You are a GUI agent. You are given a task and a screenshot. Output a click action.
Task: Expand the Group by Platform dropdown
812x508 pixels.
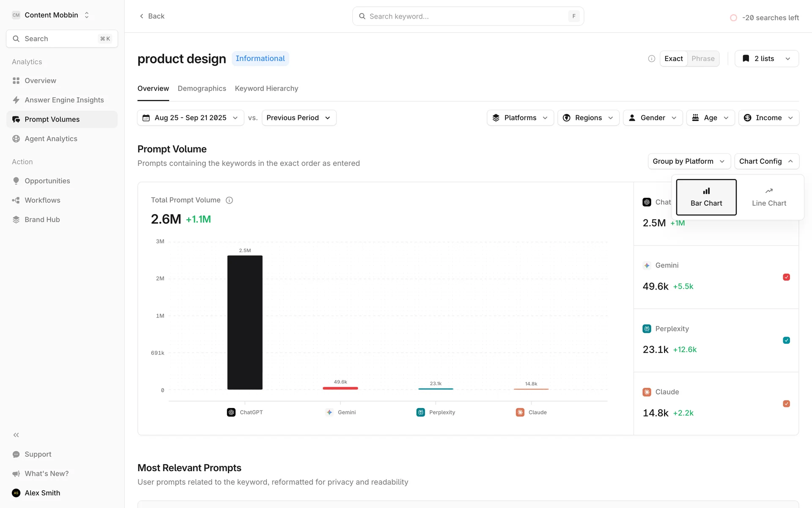pyautogui.click(x=689, y=161)
